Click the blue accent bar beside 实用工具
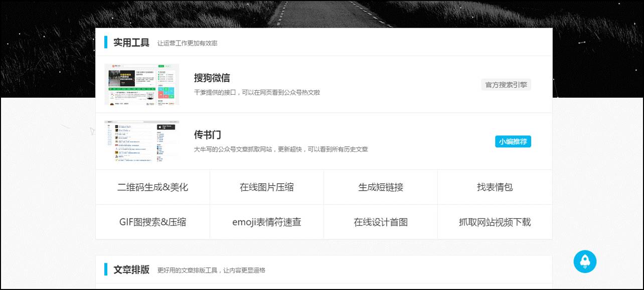The width and height of the screenshot is (644, 290). point(106,43)
